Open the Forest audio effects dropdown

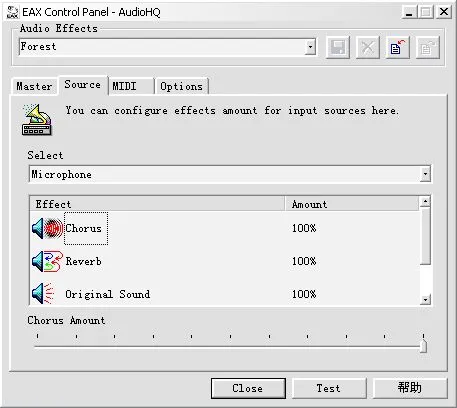tap(310, 47)
